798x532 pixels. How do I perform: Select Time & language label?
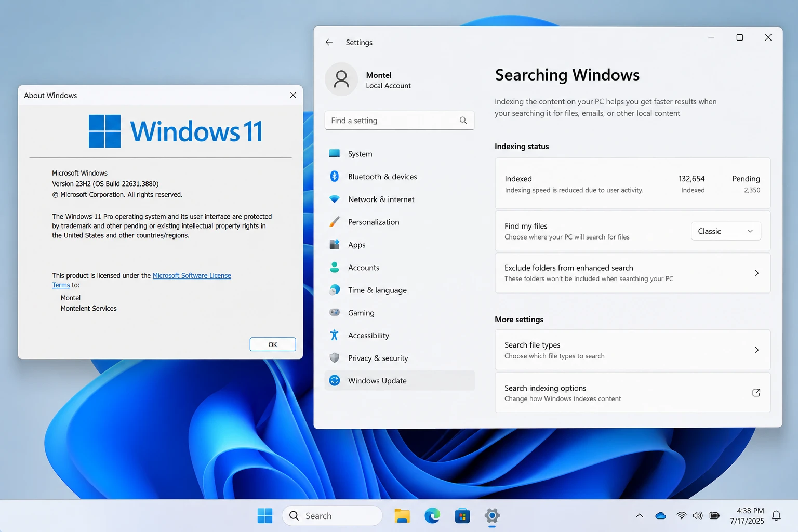pyautogui.click(x=377, y=290)
